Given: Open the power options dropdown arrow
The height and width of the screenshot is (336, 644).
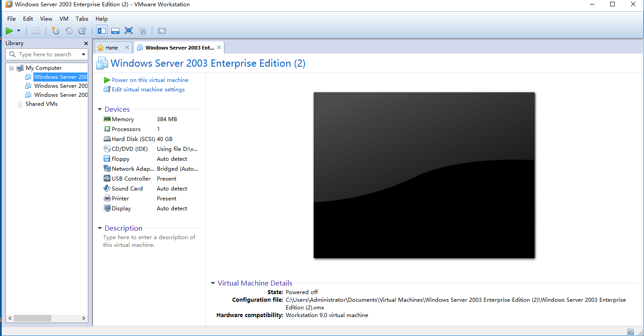Looking at the screenshot, I should tap(19, 31).
